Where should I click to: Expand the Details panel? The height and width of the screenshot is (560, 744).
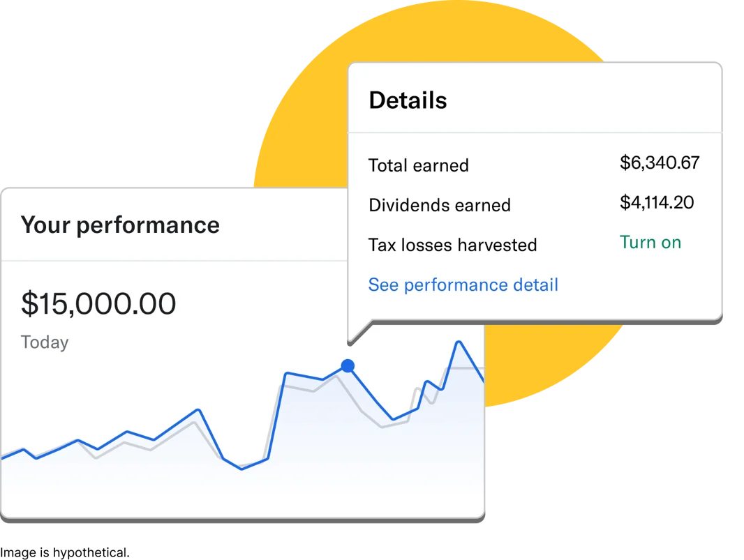[408, 100]
